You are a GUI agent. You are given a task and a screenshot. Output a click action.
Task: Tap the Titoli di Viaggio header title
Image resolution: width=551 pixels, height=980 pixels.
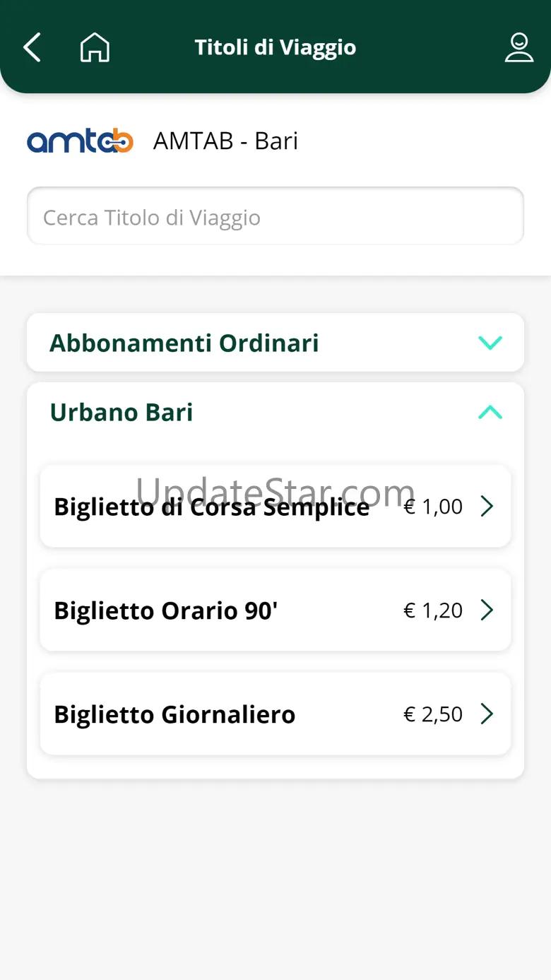point(275,47)
